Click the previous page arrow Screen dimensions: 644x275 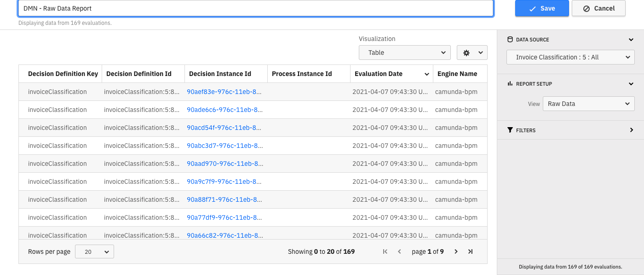click(x=399, y=252)
